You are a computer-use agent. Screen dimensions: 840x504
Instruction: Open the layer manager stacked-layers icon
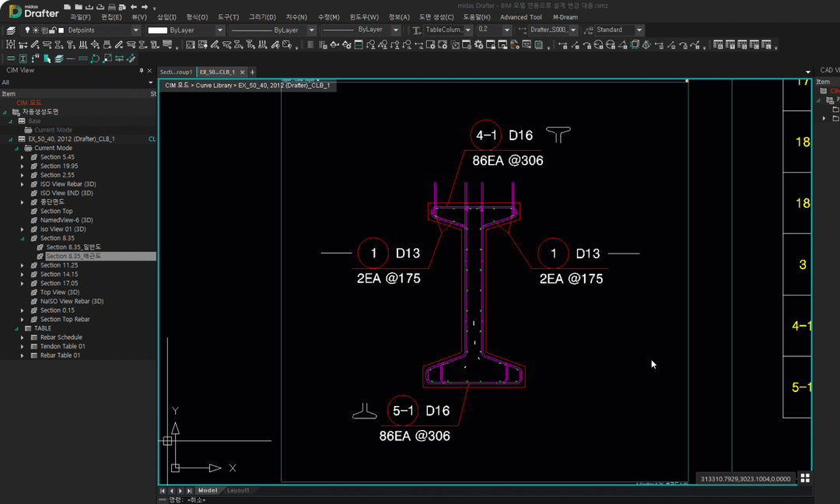coord(11,30)
